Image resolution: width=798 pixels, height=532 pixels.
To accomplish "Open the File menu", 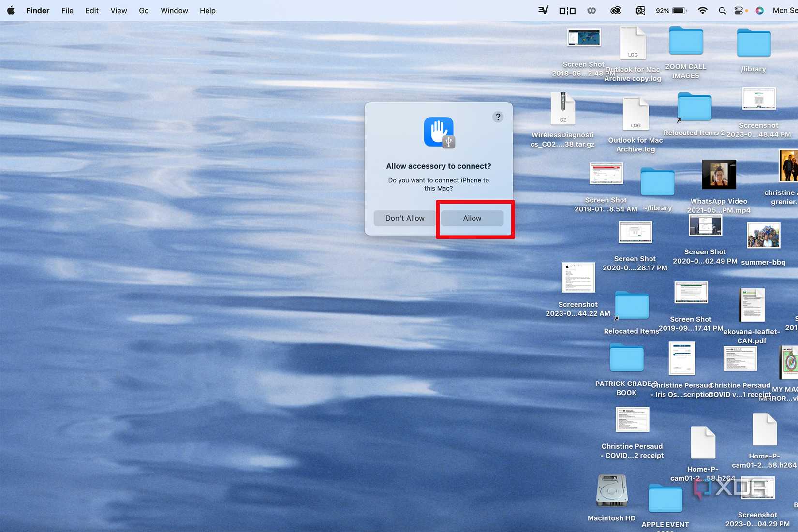I will [67, 10].
